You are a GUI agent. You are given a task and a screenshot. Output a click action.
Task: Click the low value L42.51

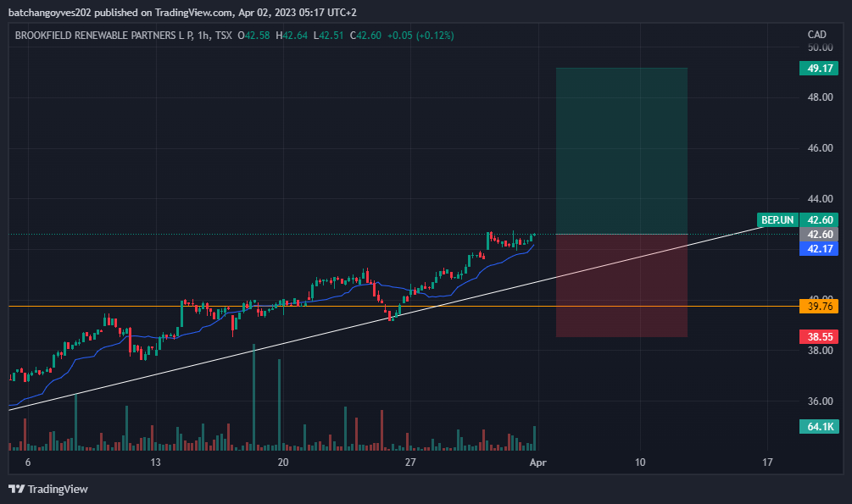pos(329,36)
